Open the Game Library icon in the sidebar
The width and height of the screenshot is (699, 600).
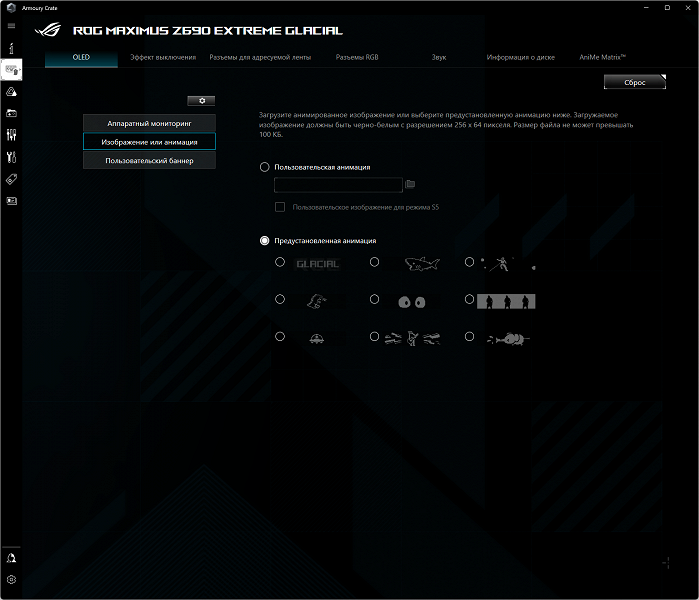click(x=11, y=113)
